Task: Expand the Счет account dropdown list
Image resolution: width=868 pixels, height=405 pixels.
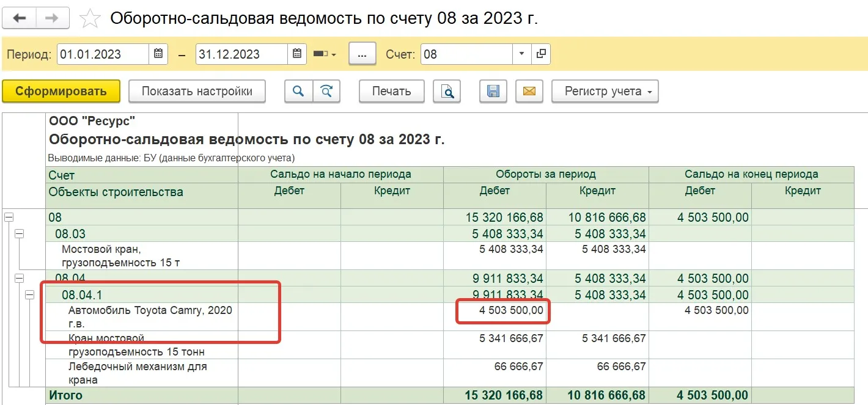Action: (521, 54)
